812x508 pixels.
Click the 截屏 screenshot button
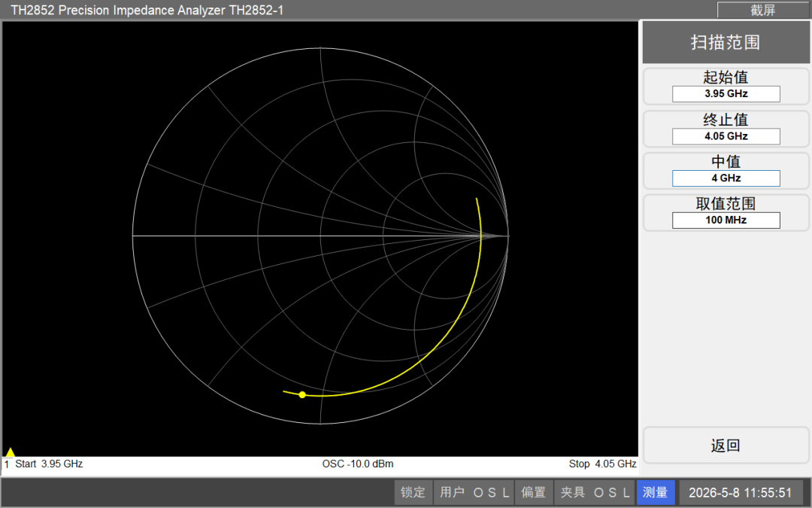tap(763, 10)
